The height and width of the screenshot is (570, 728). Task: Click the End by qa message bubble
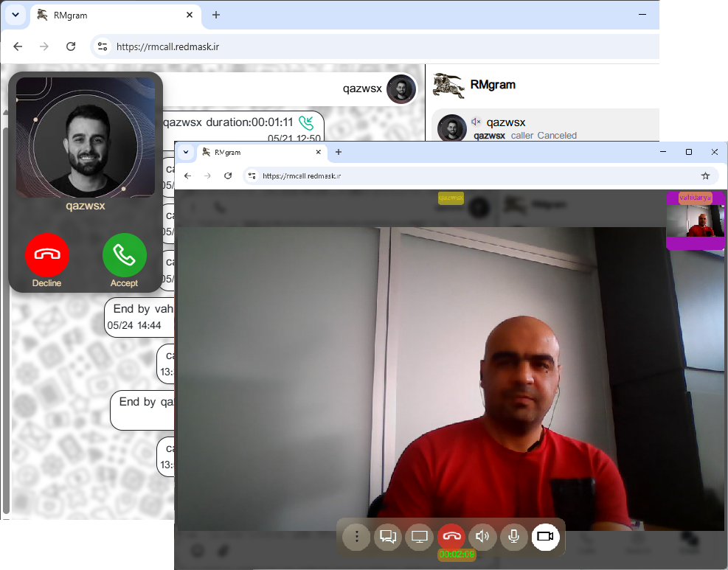[142, 410]
